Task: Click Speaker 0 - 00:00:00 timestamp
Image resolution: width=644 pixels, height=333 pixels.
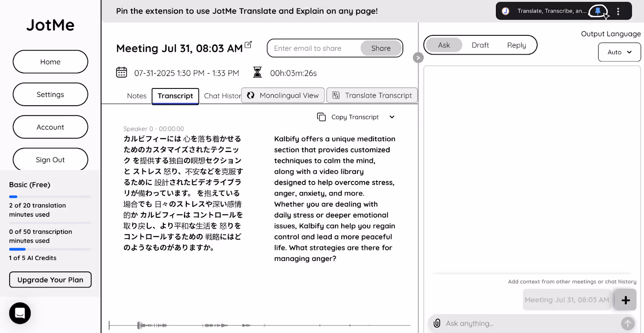Action: coord(153,129)
